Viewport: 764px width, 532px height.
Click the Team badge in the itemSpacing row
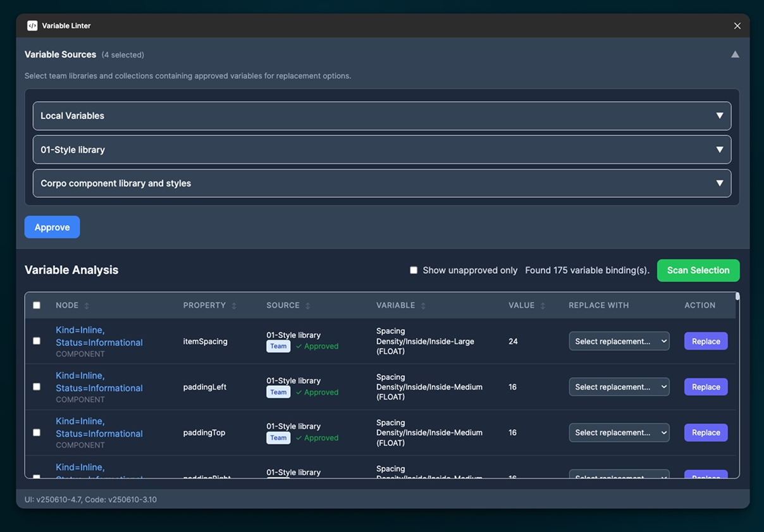tap(278, 346)
